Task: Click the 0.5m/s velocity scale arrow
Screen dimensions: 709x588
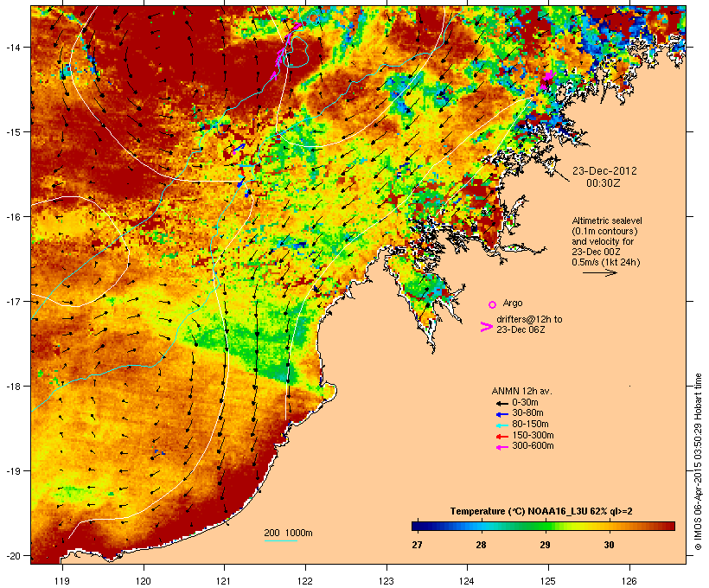Action: (x=599, y=272)
